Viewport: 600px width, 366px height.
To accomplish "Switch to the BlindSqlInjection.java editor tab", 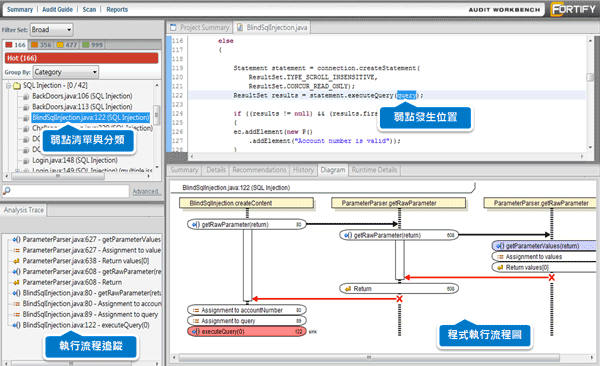I will 272,28.
